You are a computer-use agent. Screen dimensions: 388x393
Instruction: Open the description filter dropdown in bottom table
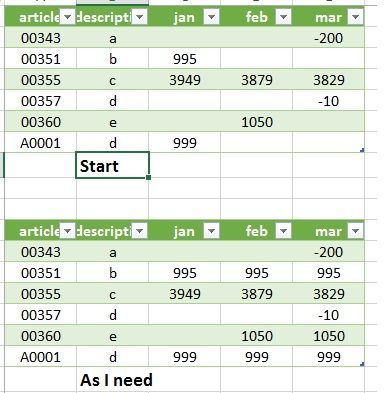140,231
